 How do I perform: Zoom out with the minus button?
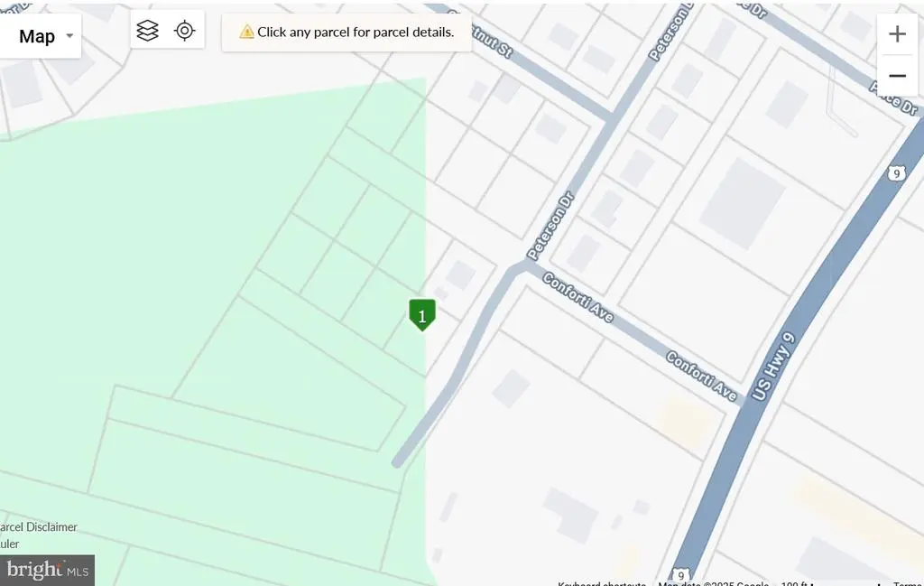pos(897,76)
